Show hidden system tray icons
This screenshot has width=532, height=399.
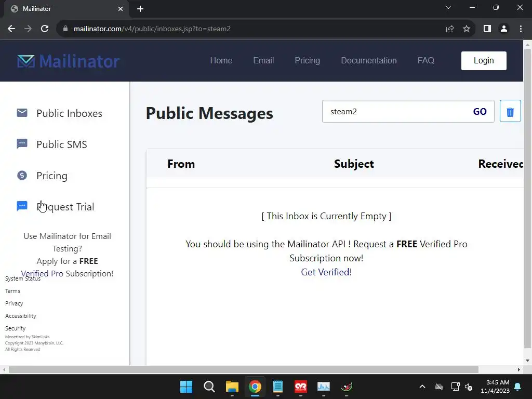422,387
